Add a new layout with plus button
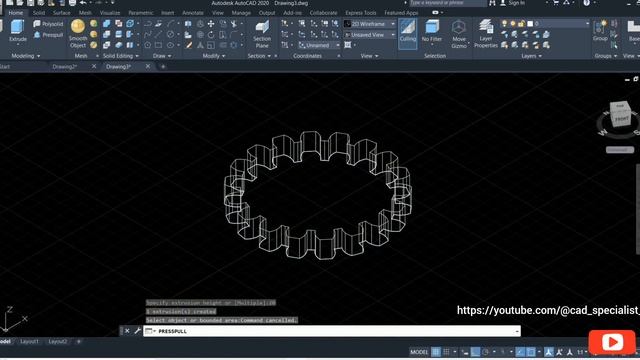The height and width of the screenshot is (360, 640). (79, 341)
